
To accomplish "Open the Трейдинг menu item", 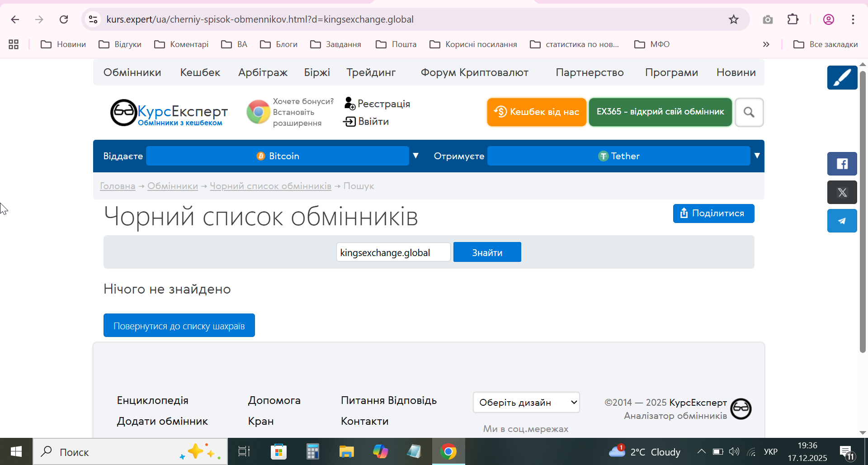I will (x=371, y=72).
